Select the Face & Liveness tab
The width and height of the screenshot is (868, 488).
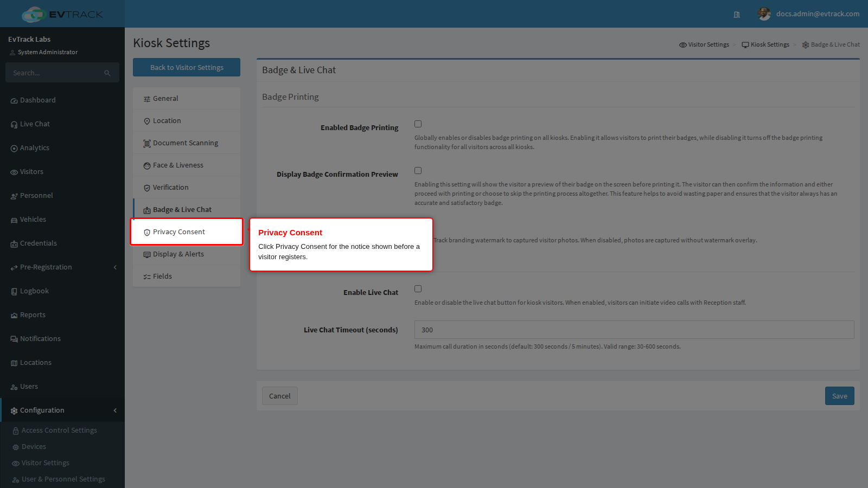[x=187, y=165]
